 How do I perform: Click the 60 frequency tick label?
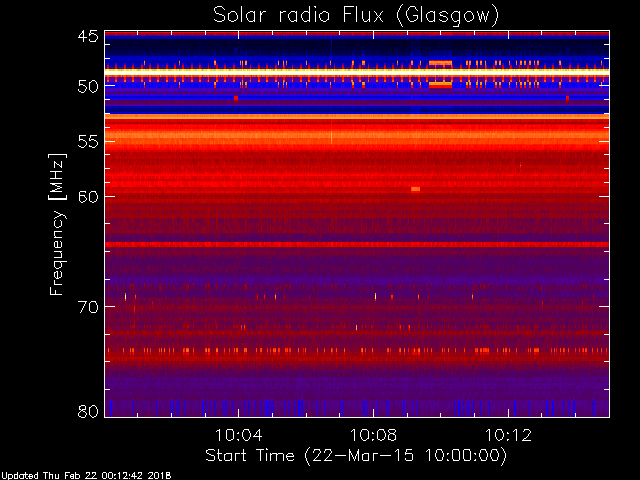(88, 196)
